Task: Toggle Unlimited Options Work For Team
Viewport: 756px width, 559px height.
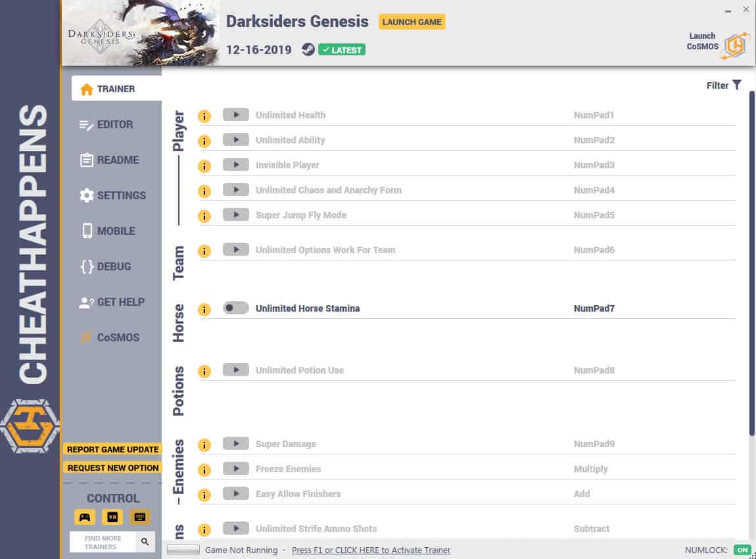Action: pyautogui.click(x=236, y=250)
